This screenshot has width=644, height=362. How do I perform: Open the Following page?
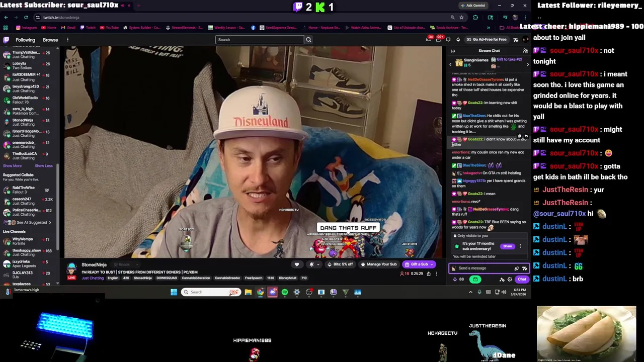click(25, 40)
